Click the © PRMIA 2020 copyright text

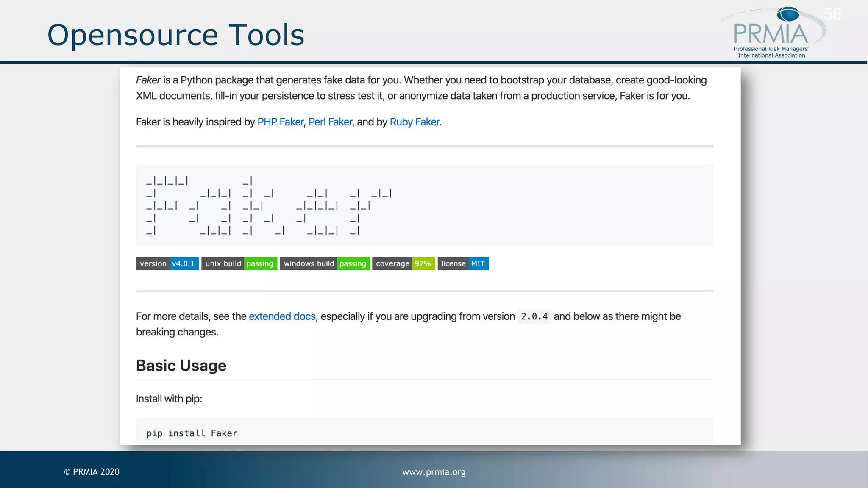pyautogui.click(x=92, y=472)
